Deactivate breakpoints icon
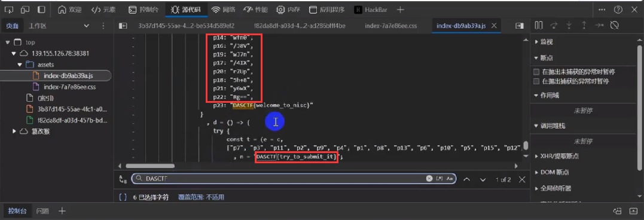Image resolution: width=644 pixels, height=220 pixels. 615,26
